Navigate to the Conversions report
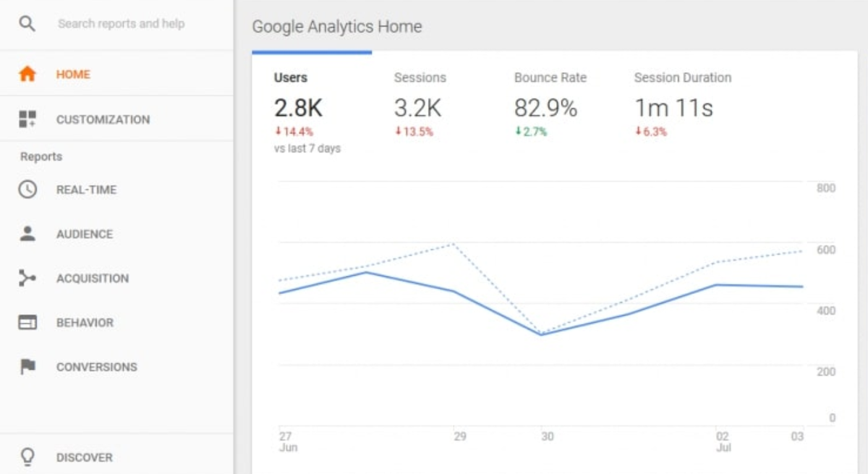This screenshot has width=868, height=474. coord(95,367)
